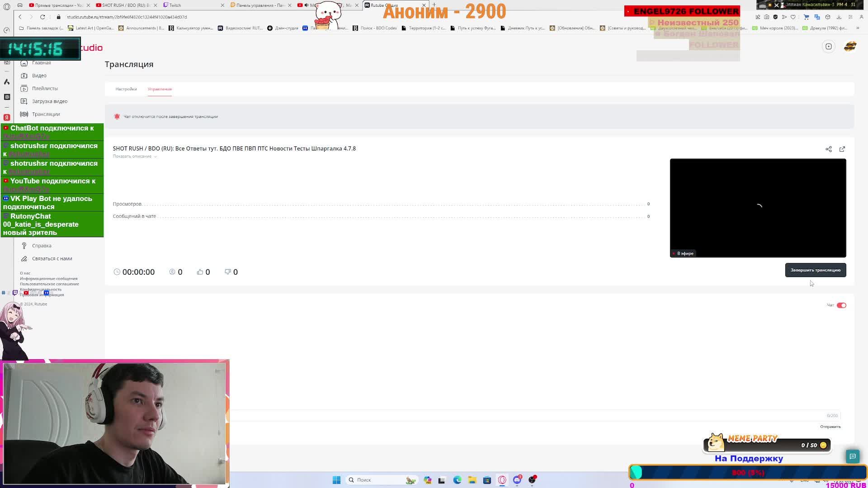
Task: Click the share icon beside stream title
Action: [x=828, y=149]
